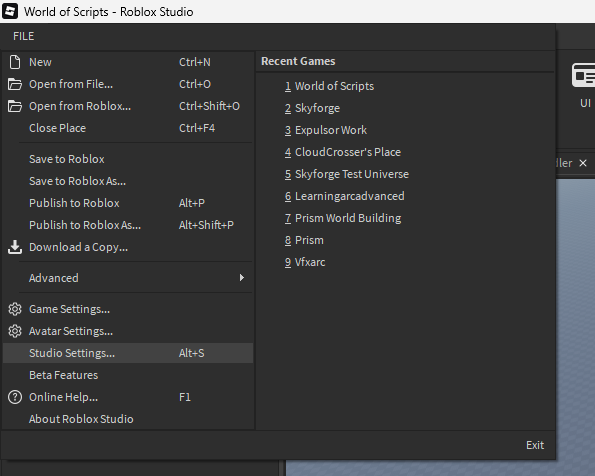This screenshot has height=476, width=595.
Task: Click the Open from Roblox folder icon
Action: click(x=15, y=106)
